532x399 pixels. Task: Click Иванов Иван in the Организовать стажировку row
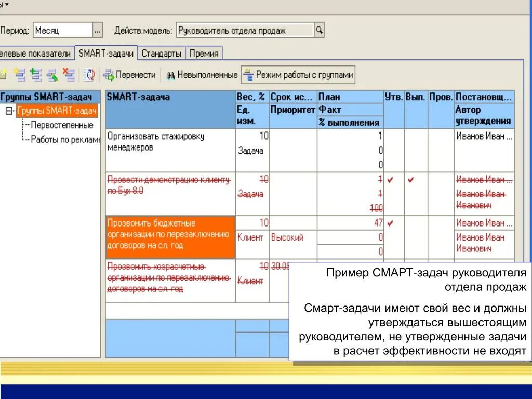[x=484, y=136]
